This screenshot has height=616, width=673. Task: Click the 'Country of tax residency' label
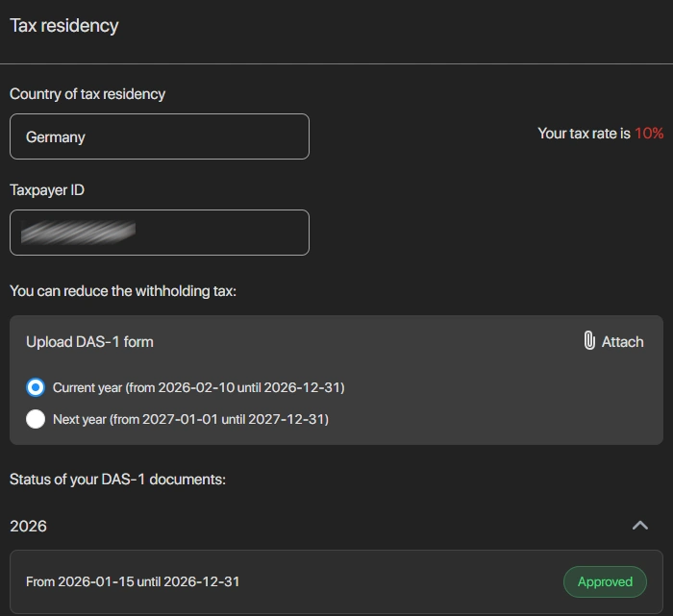pyautogui.click(x=87, y=94)
